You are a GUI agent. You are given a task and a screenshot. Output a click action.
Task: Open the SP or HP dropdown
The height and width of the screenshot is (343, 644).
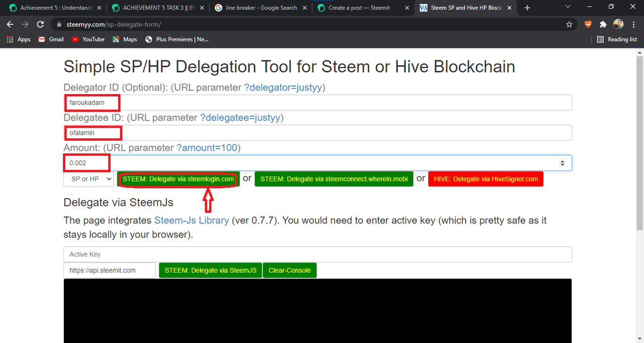[x=89, y=179]
